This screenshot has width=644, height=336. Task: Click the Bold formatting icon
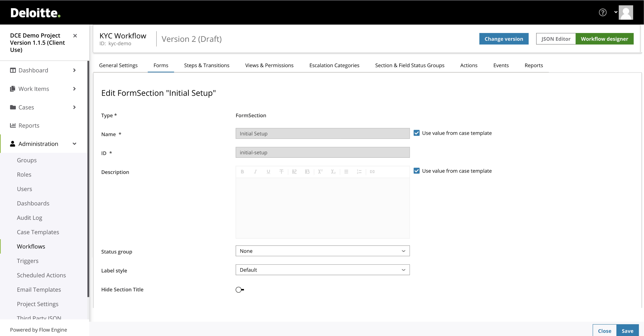click(242, 172)
